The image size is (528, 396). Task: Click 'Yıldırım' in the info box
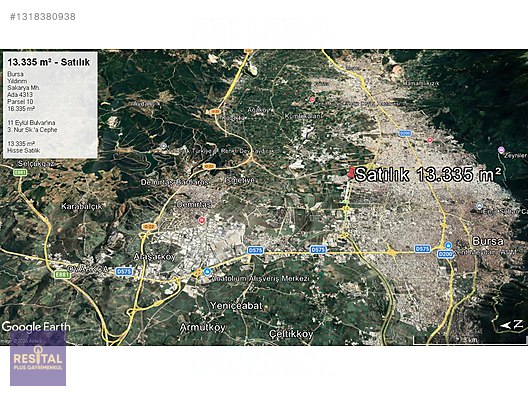pyautogui.click(x=17, y=81)
